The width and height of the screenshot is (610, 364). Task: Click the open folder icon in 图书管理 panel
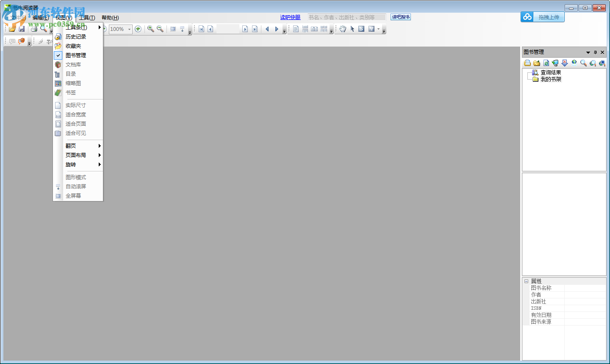(x=537, y=63)
